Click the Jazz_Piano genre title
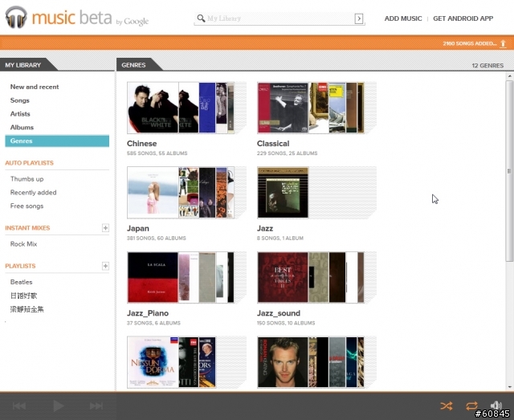The width and height of the screenshot is (514, 420). (148, 313)
